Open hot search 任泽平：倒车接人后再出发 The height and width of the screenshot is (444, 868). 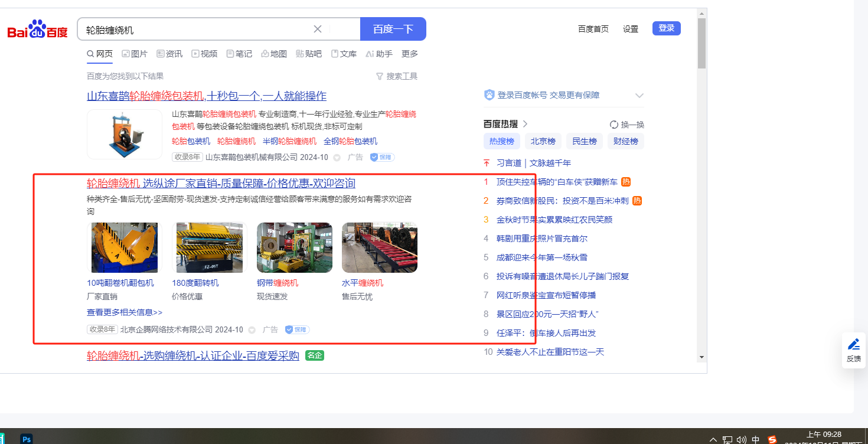point(546,333)
